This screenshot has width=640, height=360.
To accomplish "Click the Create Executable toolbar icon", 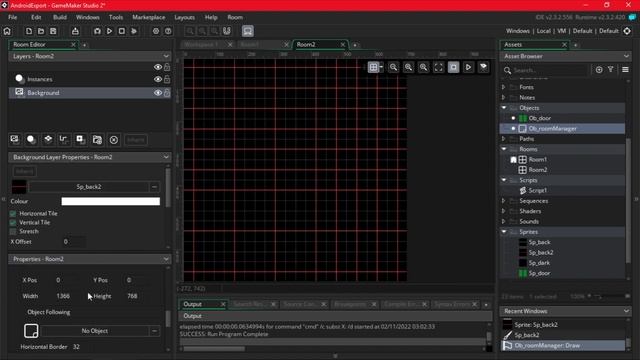I will 75,31.
